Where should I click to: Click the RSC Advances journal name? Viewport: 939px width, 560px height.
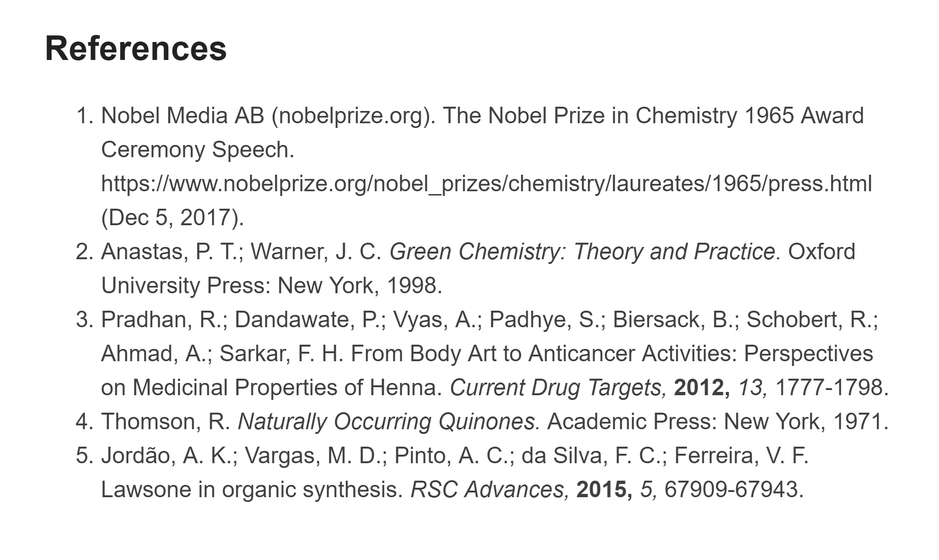pyautogui.click(x=490, y=490)
